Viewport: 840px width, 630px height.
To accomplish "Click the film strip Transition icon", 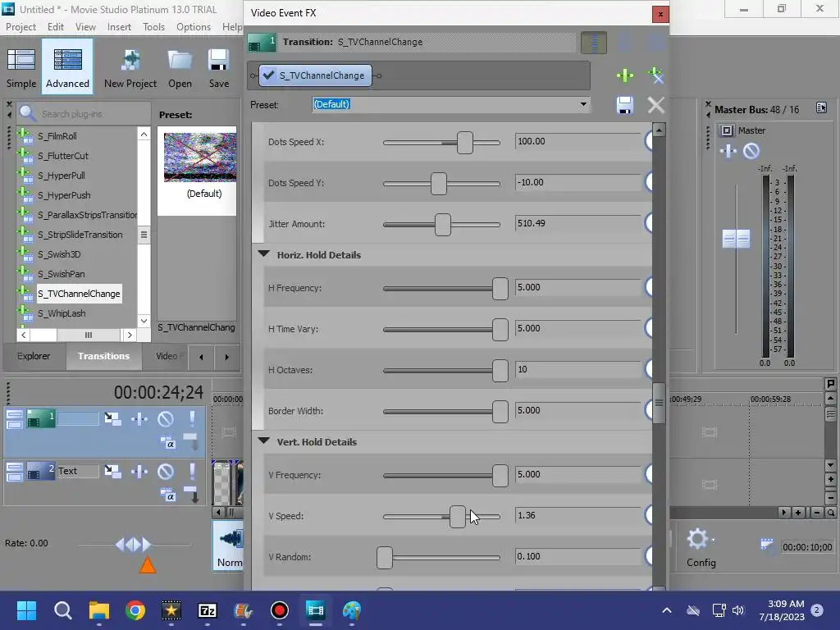I will point(262,43).
